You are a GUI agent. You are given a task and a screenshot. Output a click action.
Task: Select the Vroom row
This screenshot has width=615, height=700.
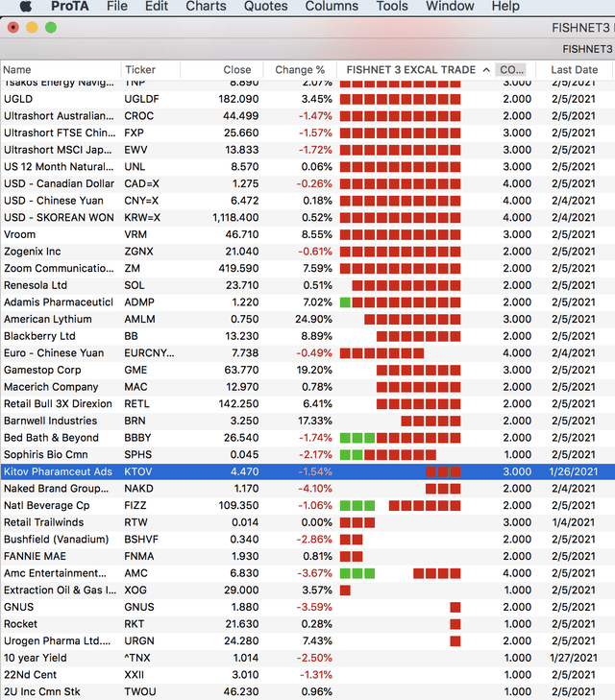coord(307,235)
